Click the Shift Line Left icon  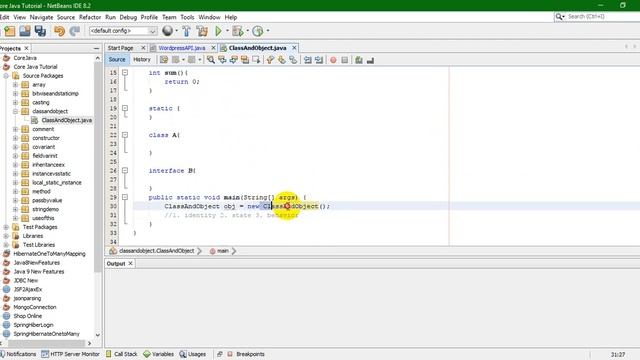(x=308, y=60)
